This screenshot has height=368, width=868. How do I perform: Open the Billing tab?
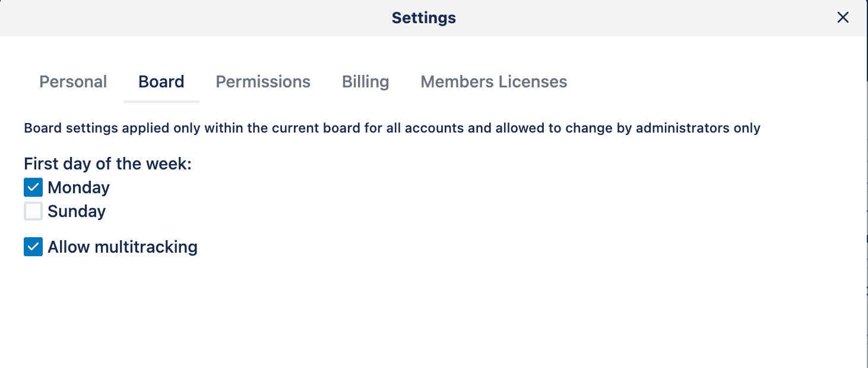coord(365,81)
